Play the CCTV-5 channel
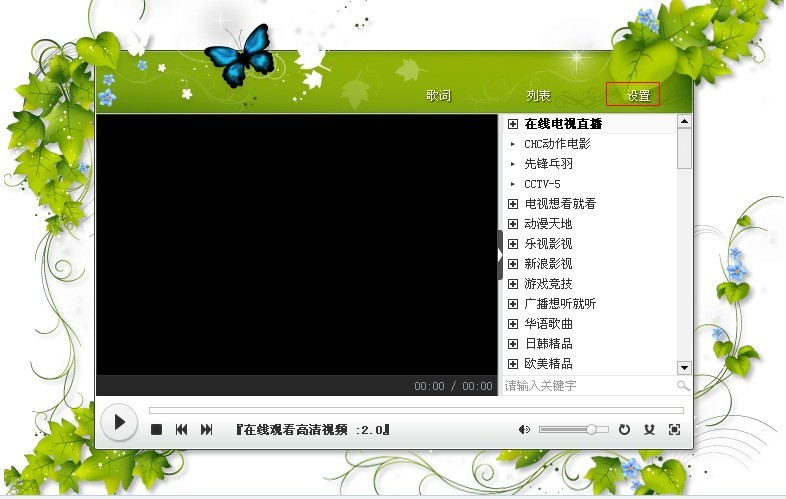This screenshot has height=499, width=786. (542, 184)
